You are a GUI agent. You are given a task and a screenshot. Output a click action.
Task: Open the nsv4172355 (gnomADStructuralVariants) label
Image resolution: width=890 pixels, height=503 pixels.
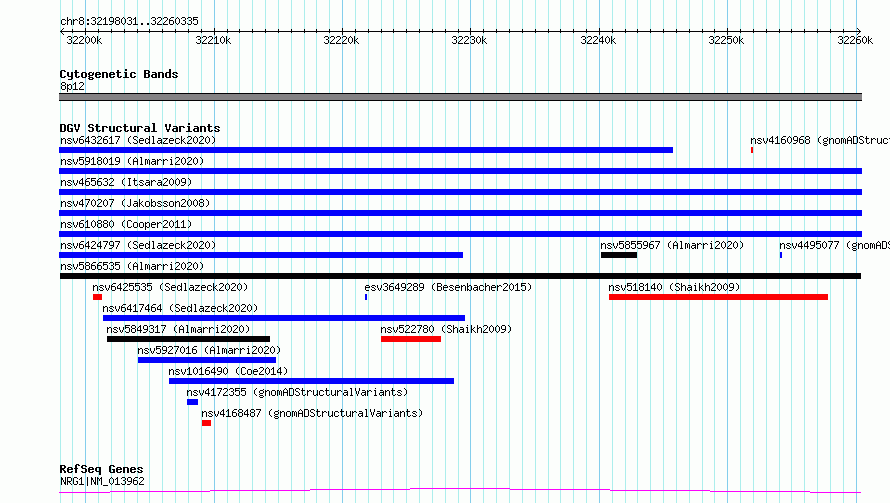tap(297, 392)
